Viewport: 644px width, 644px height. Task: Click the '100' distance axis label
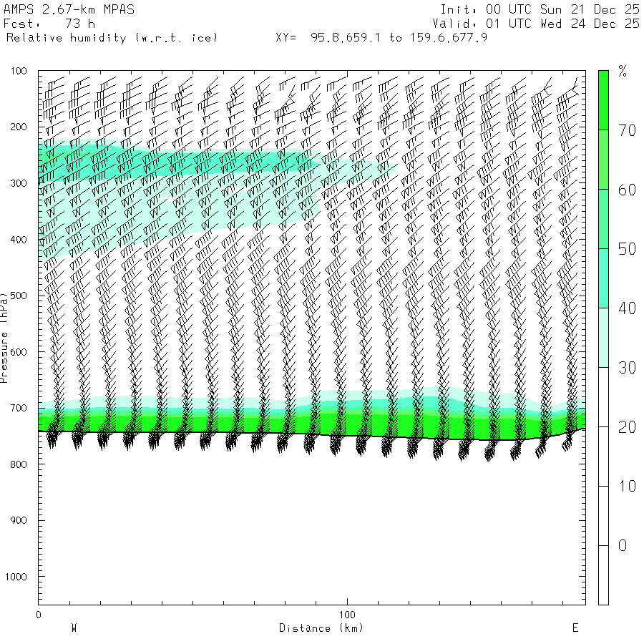tap(347, 615)
